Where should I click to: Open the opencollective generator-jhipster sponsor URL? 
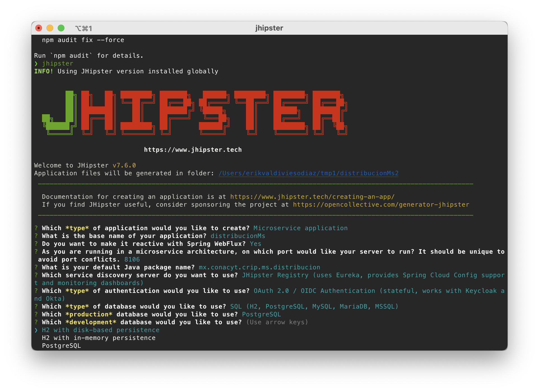tap(381, 205)
